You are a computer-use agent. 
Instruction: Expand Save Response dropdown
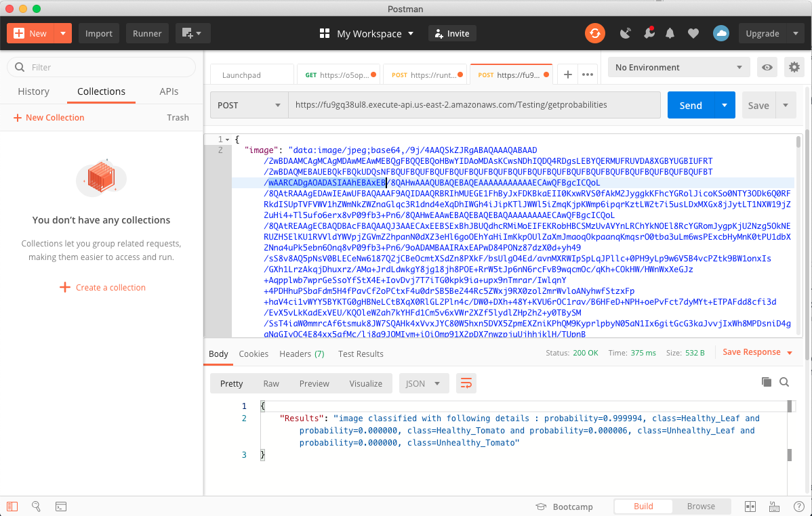[x=790, y=352]
